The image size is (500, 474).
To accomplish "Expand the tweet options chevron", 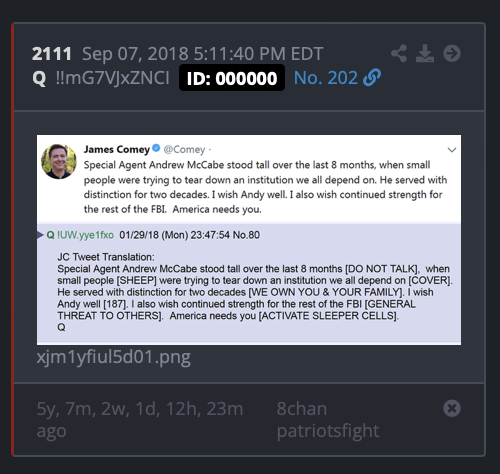I will click(452, 150).
